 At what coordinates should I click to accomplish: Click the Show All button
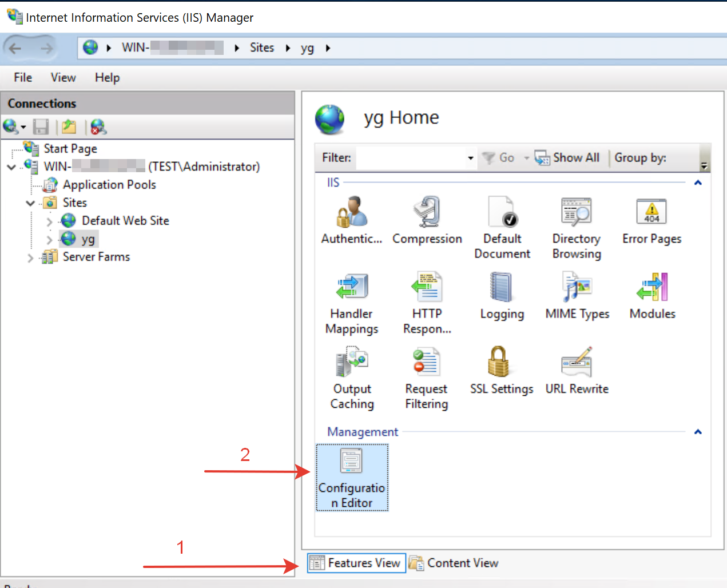(567, 158)
